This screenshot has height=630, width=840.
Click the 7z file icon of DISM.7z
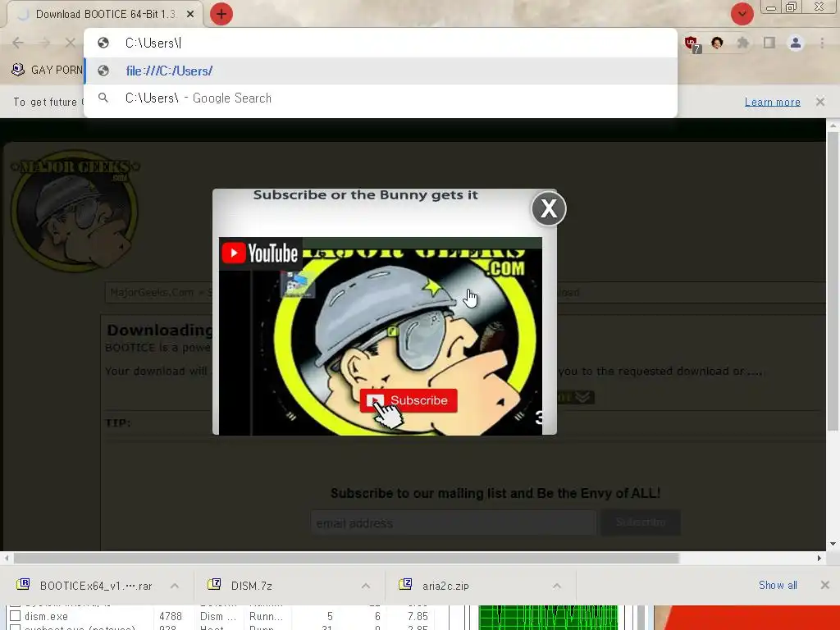(214, 584)
